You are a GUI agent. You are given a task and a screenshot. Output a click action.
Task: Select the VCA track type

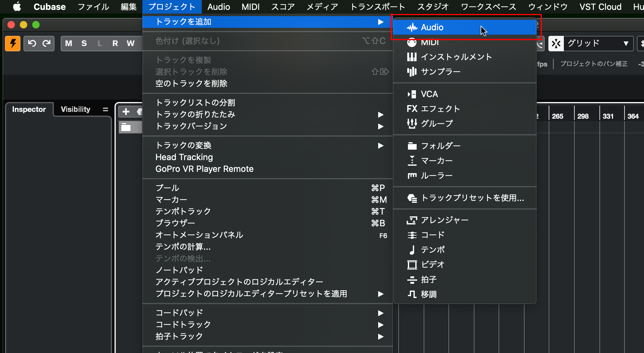click(429, 94)
